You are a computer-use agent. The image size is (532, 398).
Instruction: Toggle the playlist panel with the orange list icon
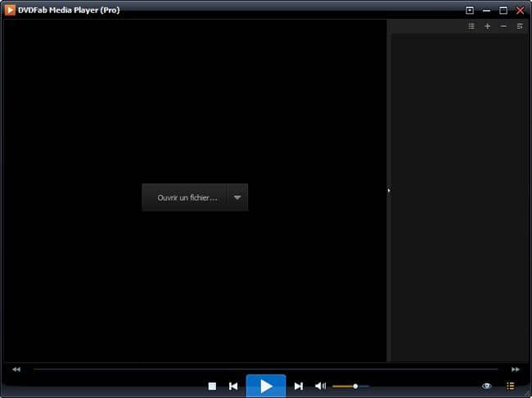[511, 386]
